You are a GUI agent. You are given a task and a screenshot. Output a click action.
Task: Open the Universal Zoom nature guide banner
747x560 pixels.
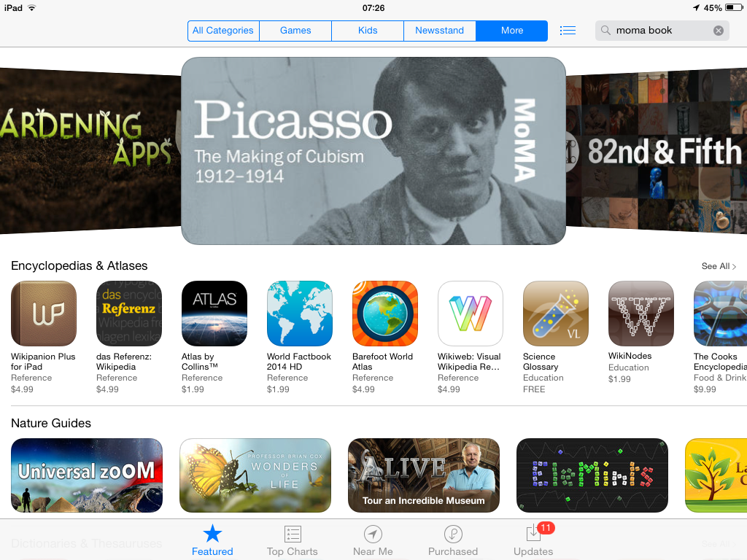tap(87, 475)
